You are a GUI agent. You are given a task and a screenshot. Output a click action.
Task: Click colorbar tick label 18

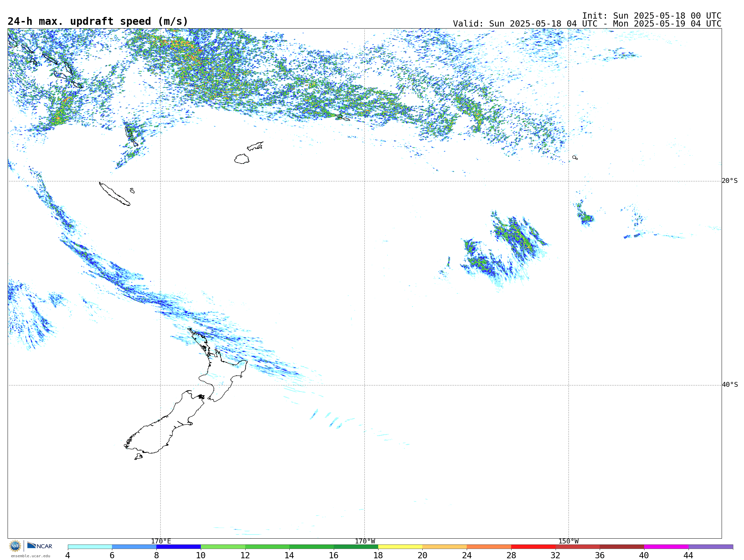tap(378, 555)
